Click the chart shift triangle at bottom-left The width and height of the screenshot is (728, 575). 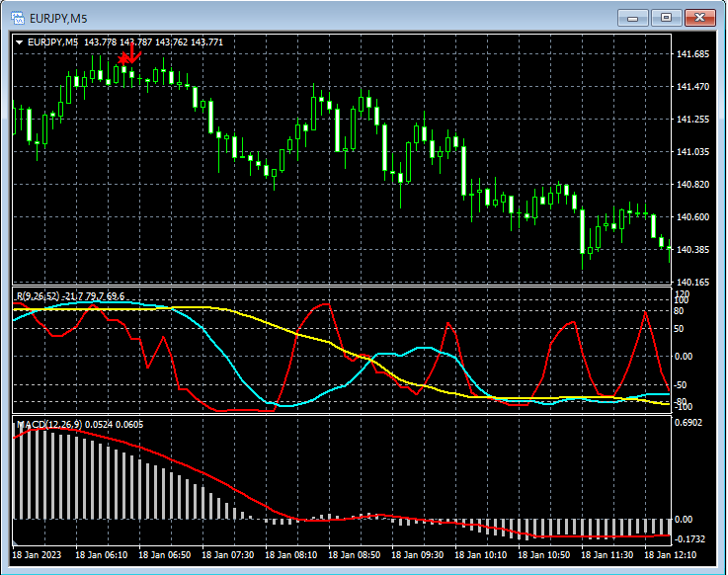click(16, 541)
